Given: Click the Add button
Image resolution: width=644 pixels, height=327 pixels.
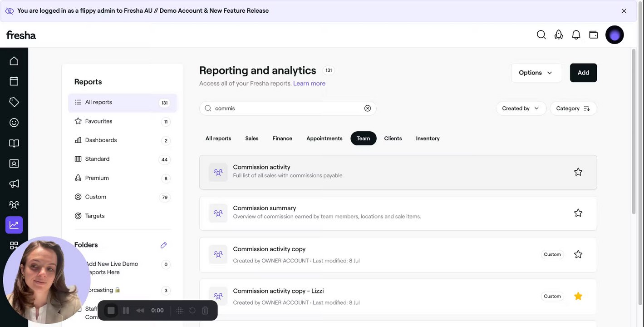Looking at the screenshot, I should point(584,73).
